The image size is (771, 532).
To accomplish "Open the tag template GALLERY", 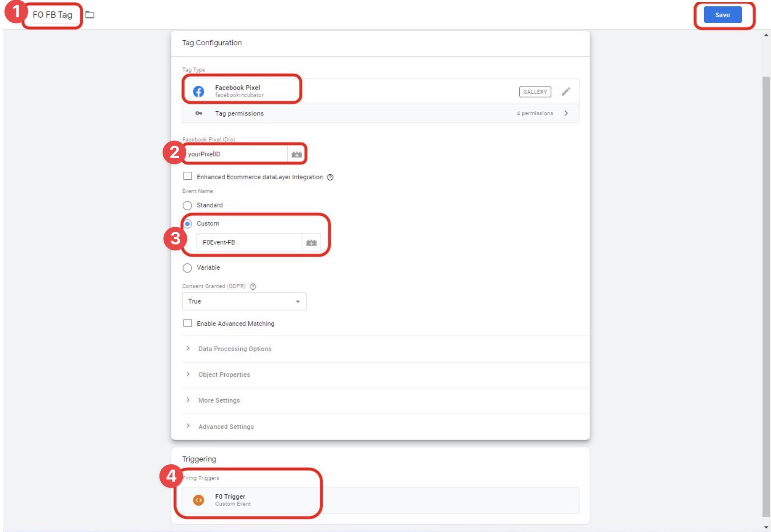I will tap(535, 90).
